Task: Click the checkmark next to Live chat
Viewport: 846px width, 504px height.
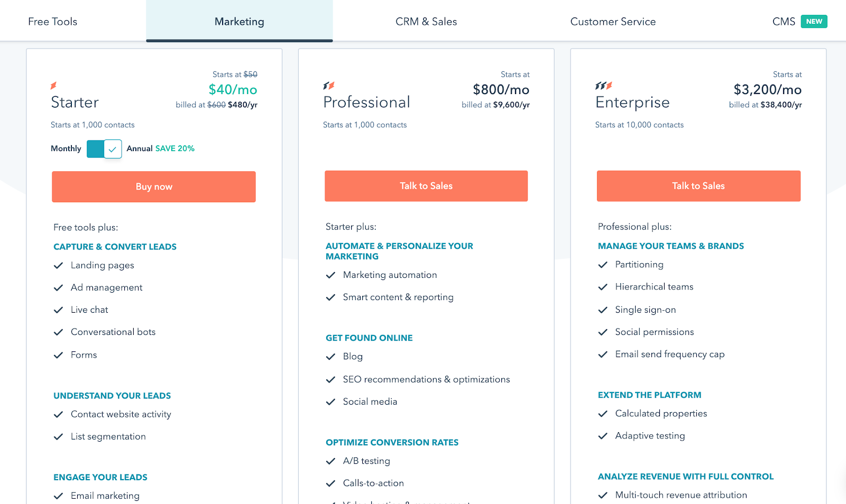Action: [58, 310]
